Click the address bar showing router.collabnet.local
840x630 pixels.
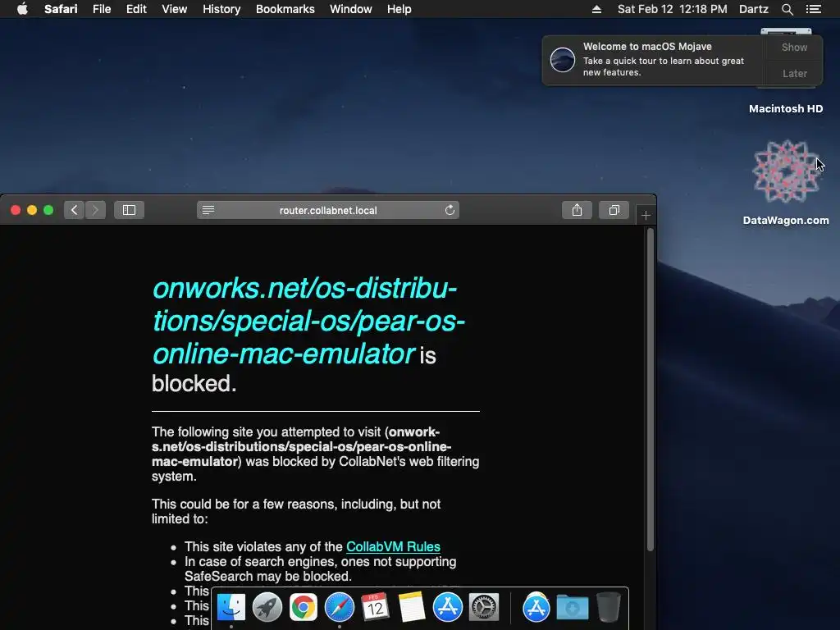pyautogui.click(x=328, y=210)
